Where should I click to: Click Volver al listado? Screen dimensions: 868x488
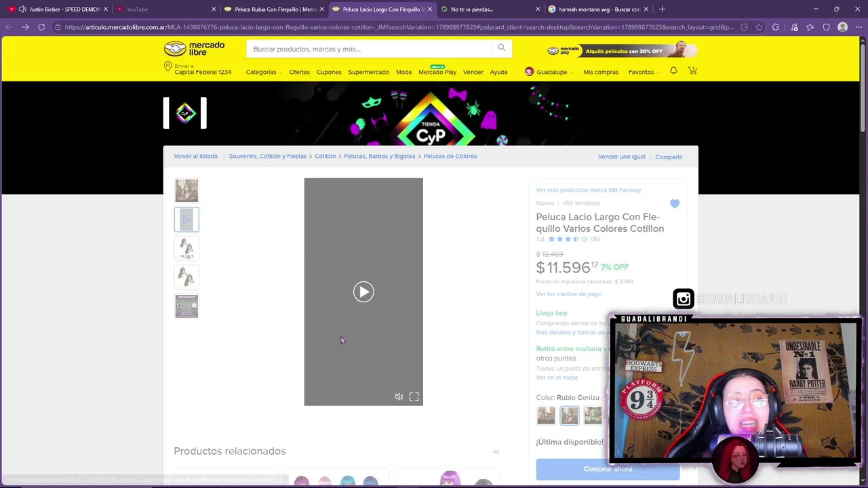point(195,156)
